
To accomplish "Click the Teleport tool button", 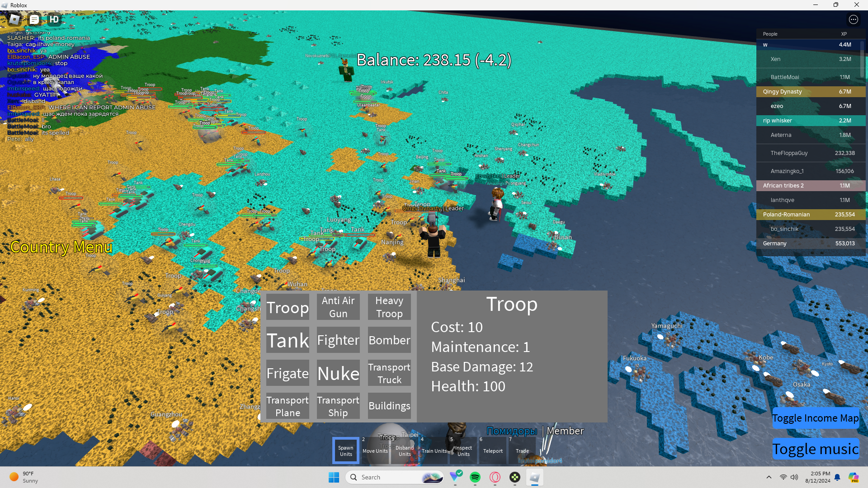I will tap(493, 450).
